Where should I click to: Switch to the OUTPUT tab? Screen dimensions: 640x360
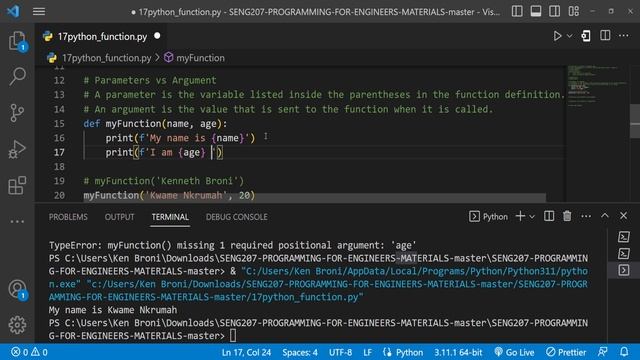[119, 217]
